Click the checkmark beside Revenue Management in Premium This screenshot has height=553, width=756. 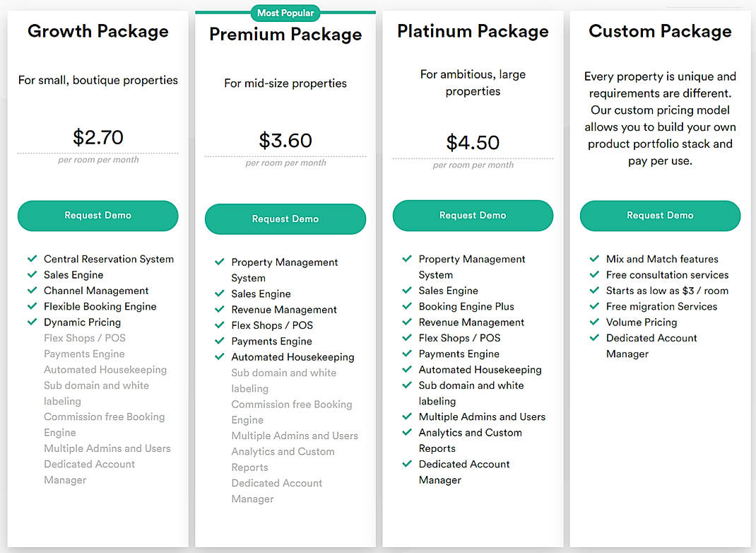220,309
